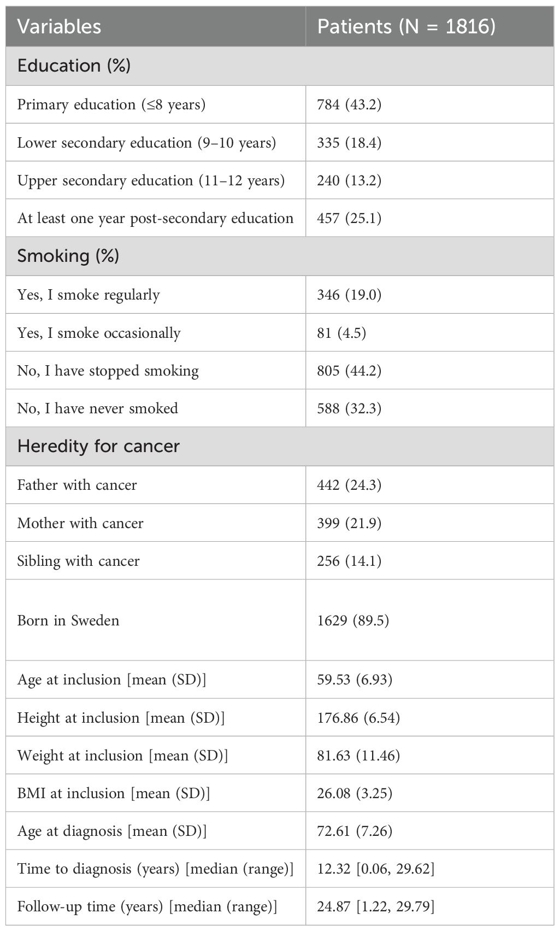Select the value 457 (25.1)
This screenshot has width=560, height=931.
point(349,218)
